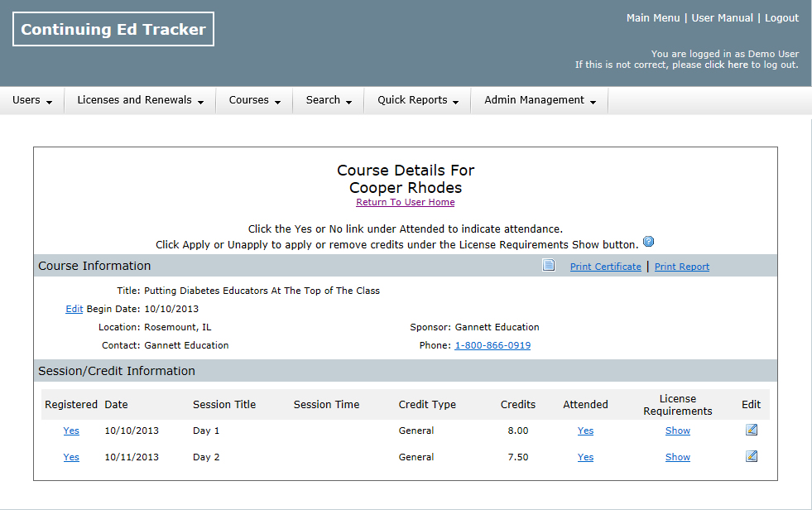
Task: Open the Search menu
Action: (329, 100)
